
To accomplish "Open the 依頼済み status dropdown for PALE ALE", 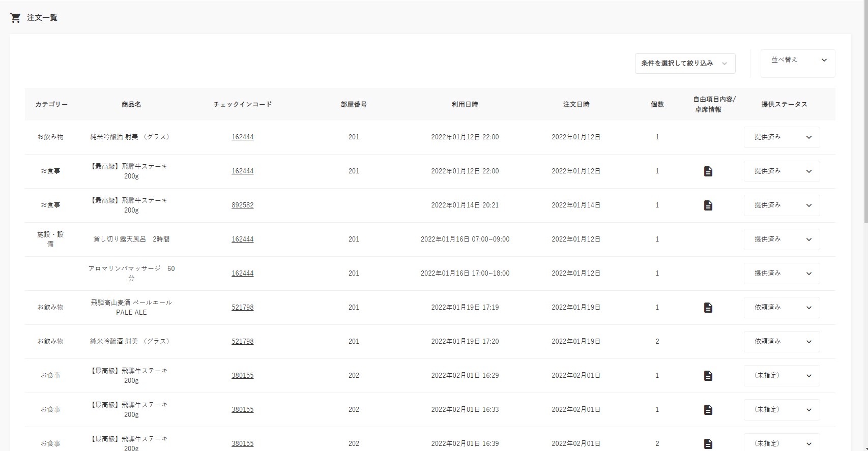I will click(x=782, y=308).
